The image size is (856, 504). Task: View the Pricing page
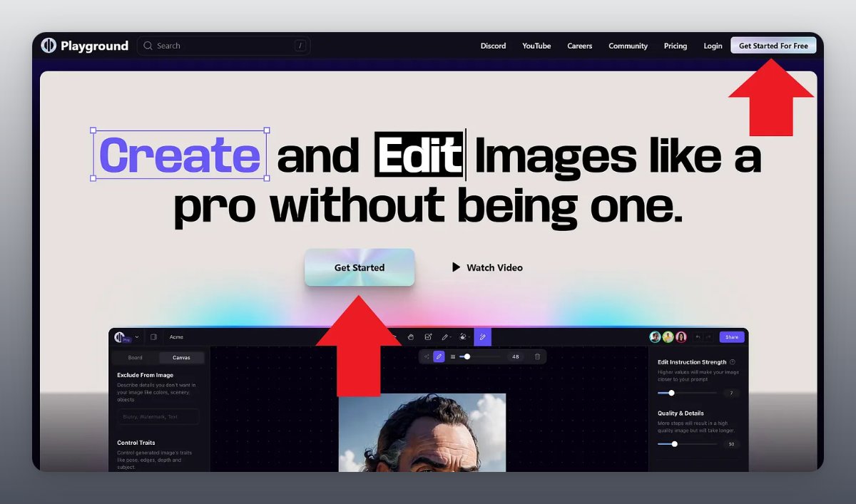pyautogui.click(x=676, y=46)
